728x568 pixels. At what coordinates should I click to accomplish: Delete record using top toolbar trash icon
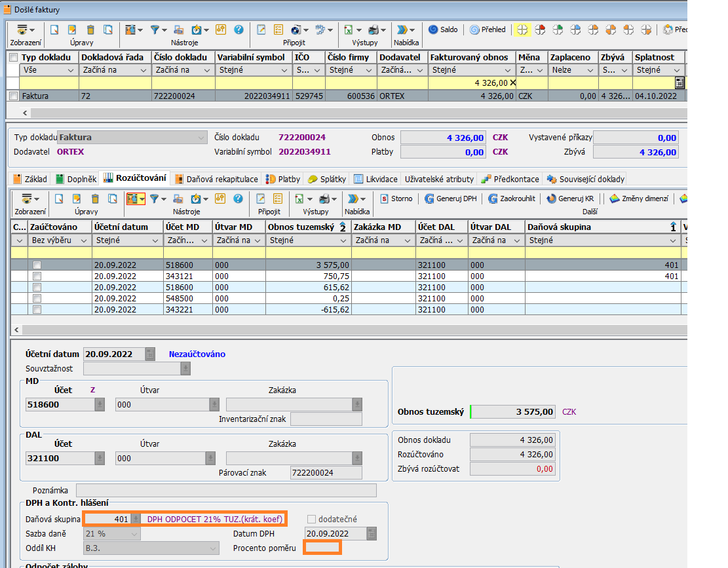click(x=90, y=29)
